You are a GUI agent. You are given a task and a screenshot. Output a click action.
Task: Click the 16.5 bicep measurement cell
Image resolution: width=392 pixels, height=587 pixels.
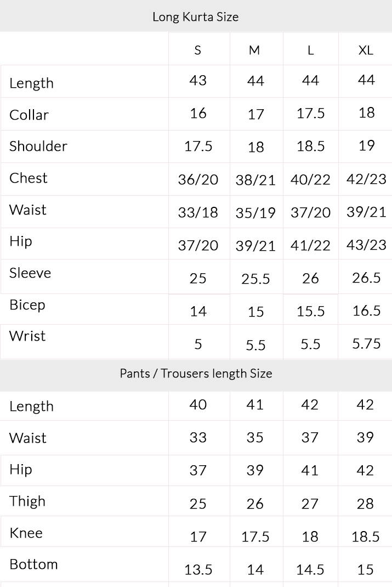point(366,311)
